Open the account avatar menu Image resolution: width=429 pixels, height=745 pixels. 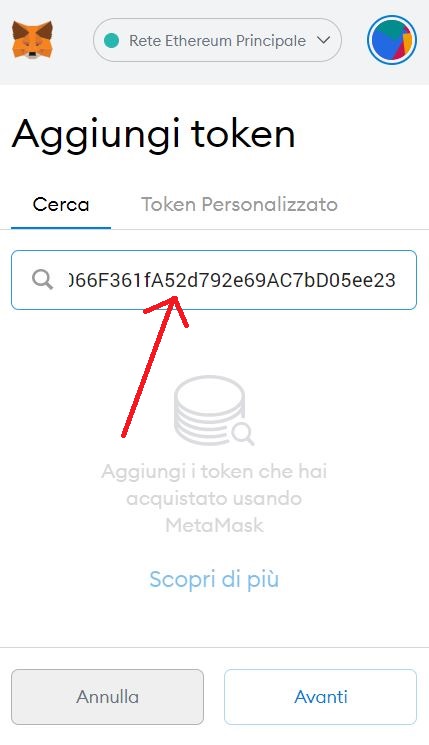click(x=391, y=40)
